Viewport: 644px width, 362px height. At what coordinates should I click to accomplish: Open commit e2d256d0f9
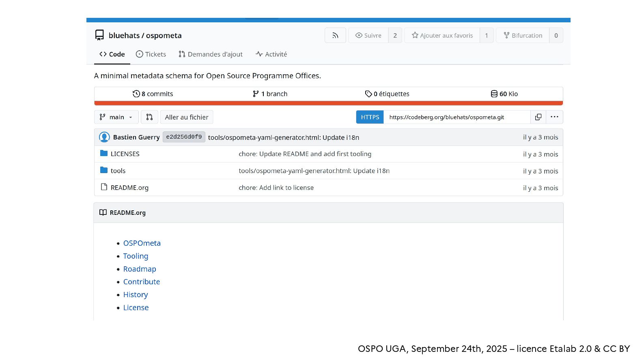click(x=184, y=137)
